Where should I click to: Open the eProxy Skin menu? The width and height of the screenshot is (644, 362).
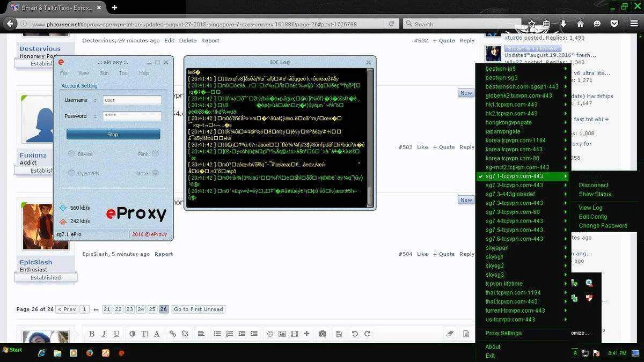[x=104, y=73]
